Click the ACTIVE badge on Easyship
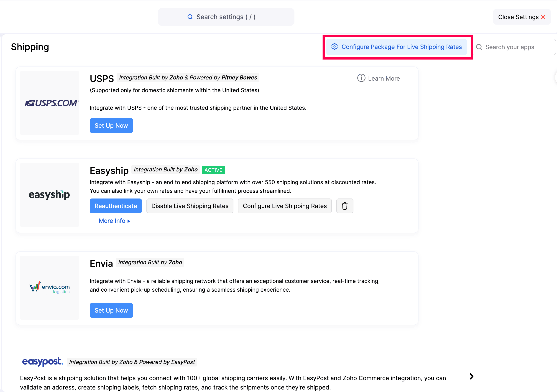 click(213, 170)
